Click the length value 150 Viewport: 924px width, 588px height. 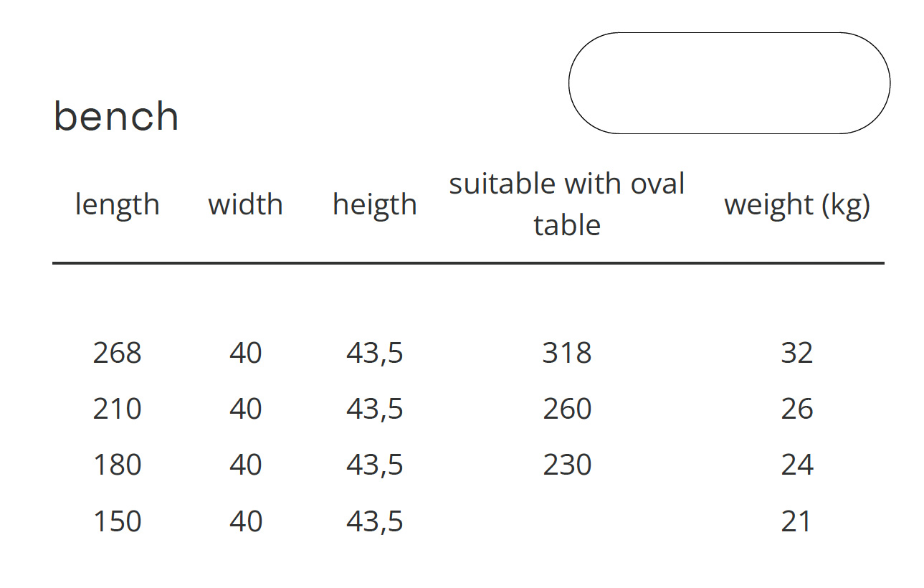point(117,521)
